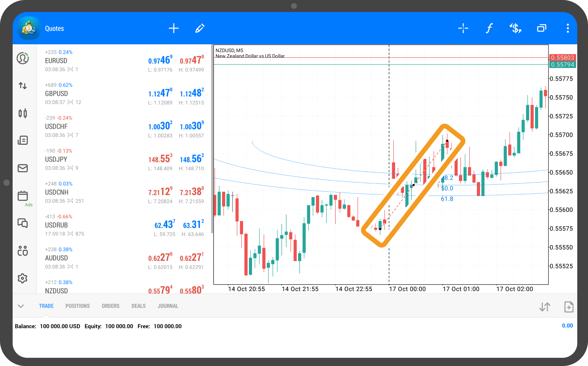Click the plus icon to add symbol
The height and width of the screenshot is (366, 588).
click(x=174, y=28)
